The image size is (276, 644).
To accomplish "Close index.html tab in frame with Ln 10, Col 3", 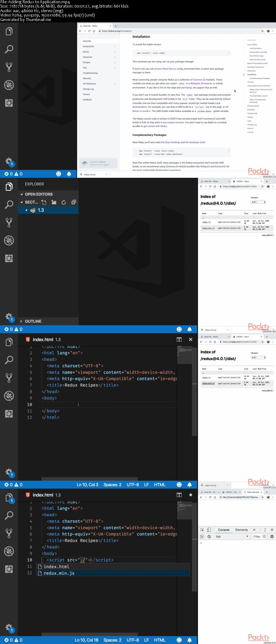I will point(191,339).
